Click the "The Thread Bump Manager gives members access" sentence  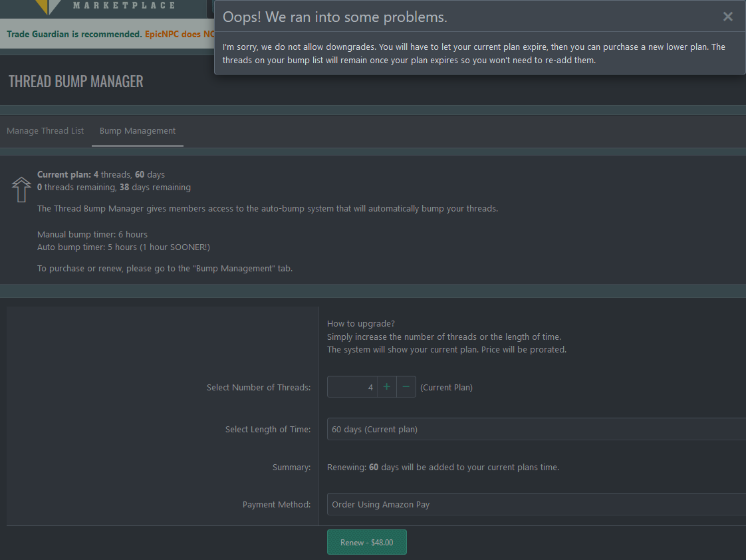coord(267,208)
